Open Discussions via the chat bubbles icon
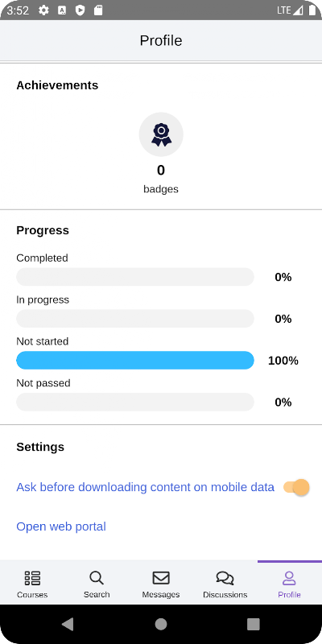This screenshot has width=322, height=644. pyautogui.click(x=225, y=578)
